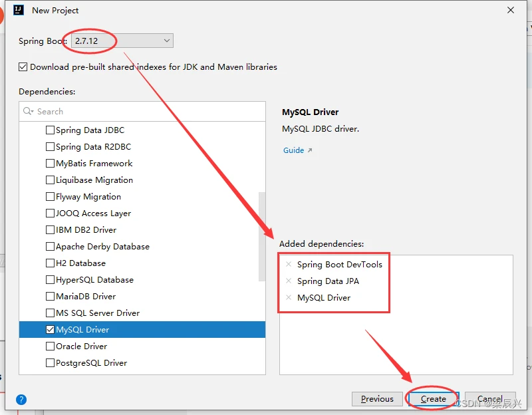This screenshot has width=532, height=415.
Task: Enable MariaDB Driver checkbox
Action: [x=50, y=296]
